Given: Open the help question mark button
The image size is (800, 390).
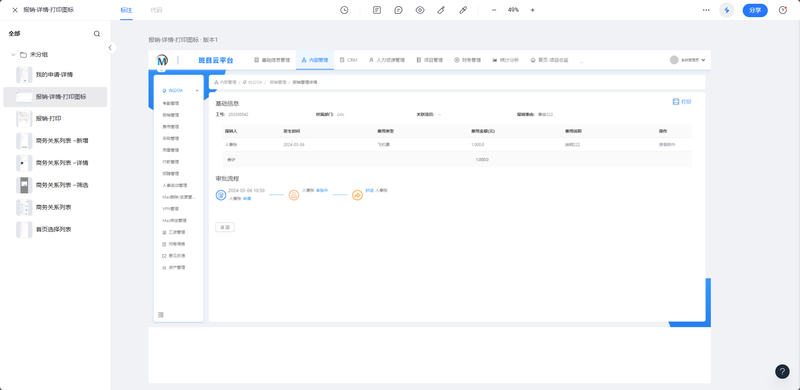Looking at the screenshot, I should pyautogui.click(x=782, y=371).
